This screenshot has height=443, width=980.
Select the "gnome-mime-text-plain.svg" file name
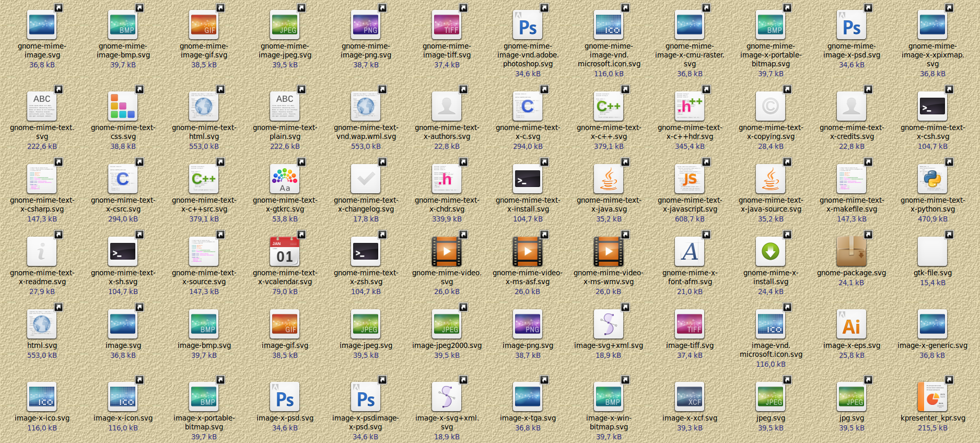click(285, 132)
